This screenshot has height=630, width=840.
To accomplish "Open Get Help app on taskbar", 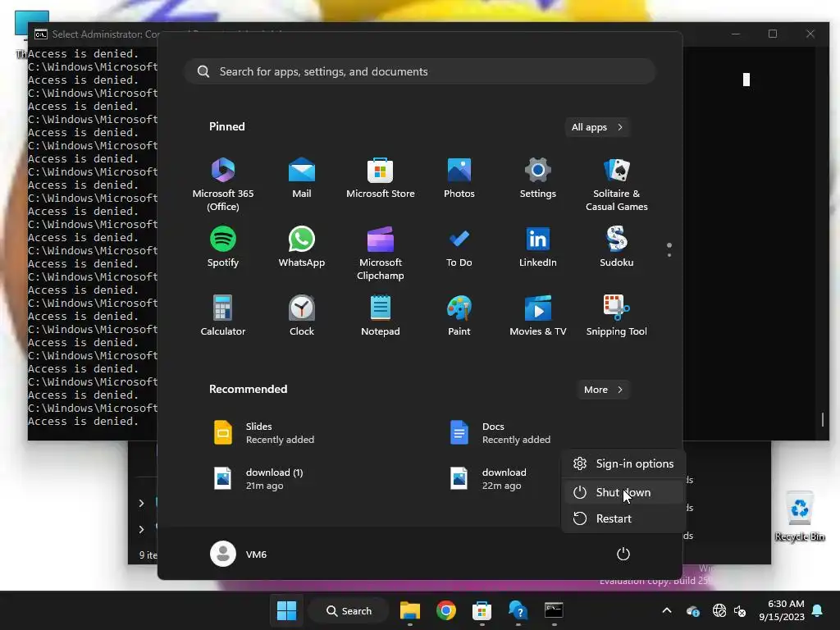I will [518, 610].
